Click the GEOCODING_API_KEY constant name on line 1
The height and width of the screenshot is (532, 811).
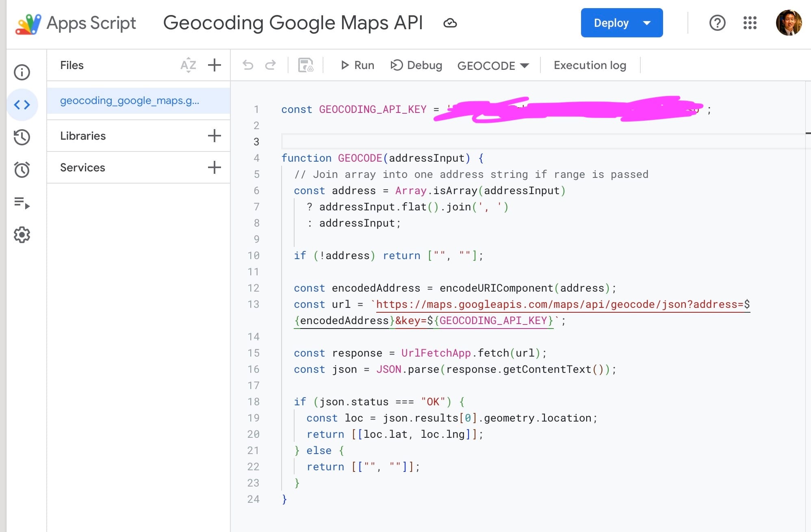click(x=373, y=109)
